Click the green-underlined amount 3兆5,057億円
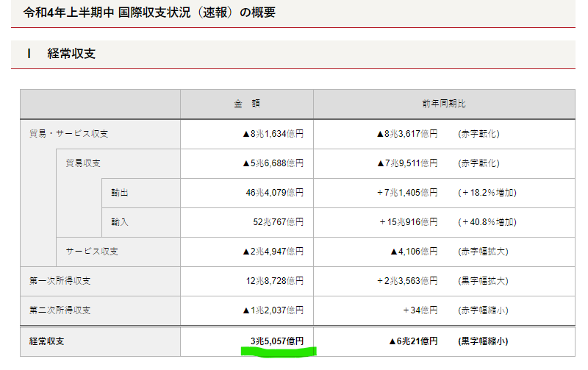The width and height of the screenshot is (588, 370). pyautogui.click(x=277, y=341)
